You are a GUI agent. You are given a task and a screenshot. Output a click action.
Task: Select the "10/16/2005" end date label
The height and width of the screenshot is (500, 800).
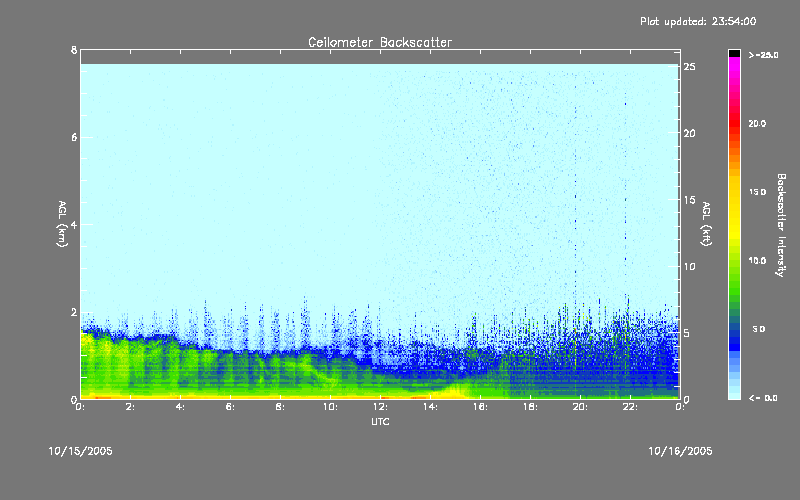[680, 451]
